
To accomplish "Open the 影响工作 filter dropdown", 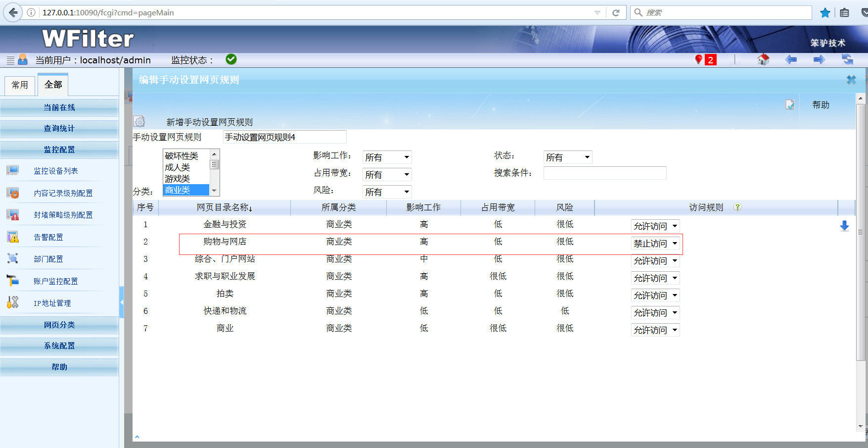I will [x=387, y=157].
